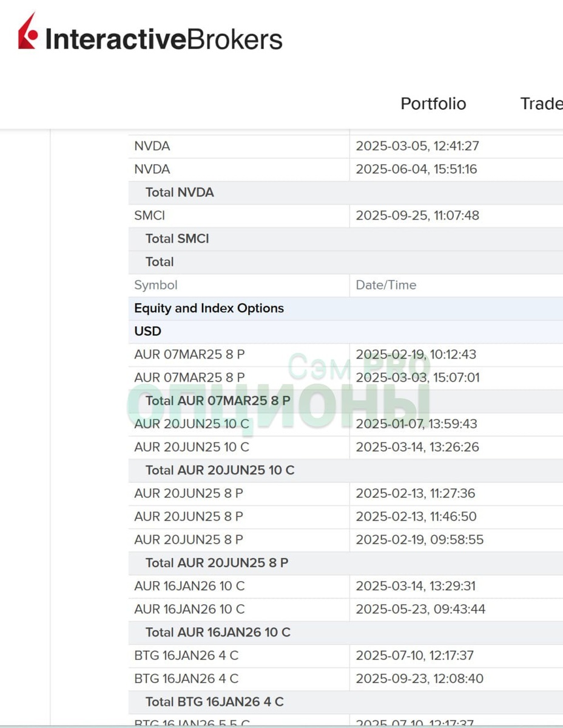Click AUR 20JUN25 8 P in 11:46:50 row
563x728 pixels.
(x=189, y=516)
